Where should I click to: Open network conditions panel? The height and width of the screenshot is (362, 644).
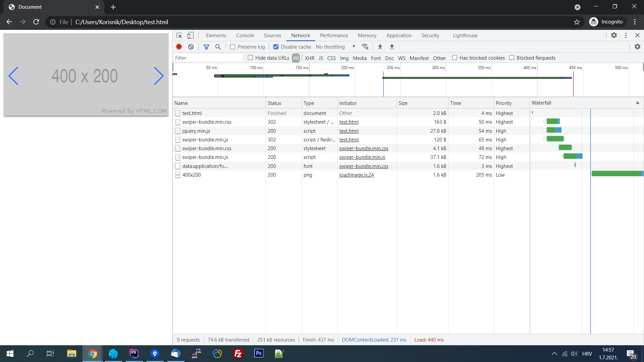(x=365, y=47)
